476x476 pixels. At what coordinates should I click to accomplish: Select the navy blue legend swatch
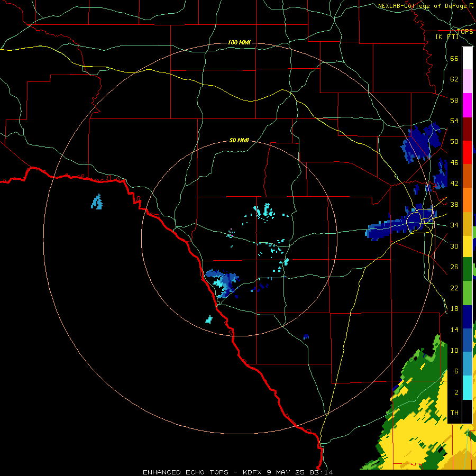[467, 317]
